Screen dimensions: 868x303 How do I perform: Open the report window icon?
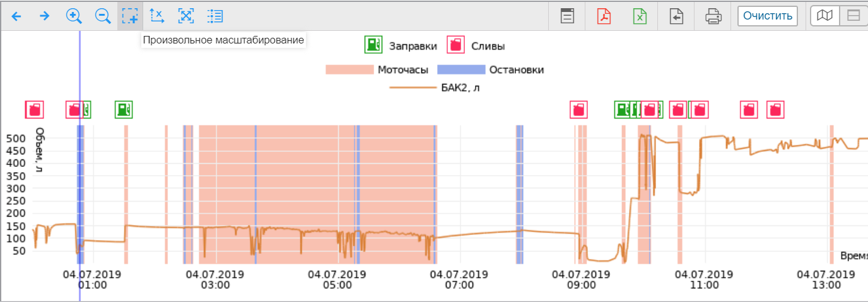point(568,16)
